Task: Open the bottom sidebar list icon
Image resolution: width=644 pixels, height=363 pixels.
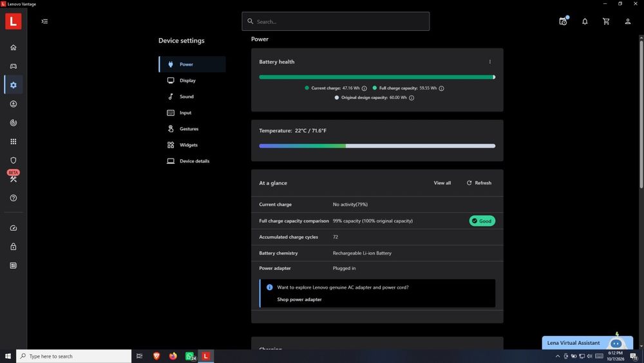Action: [13, 266]
